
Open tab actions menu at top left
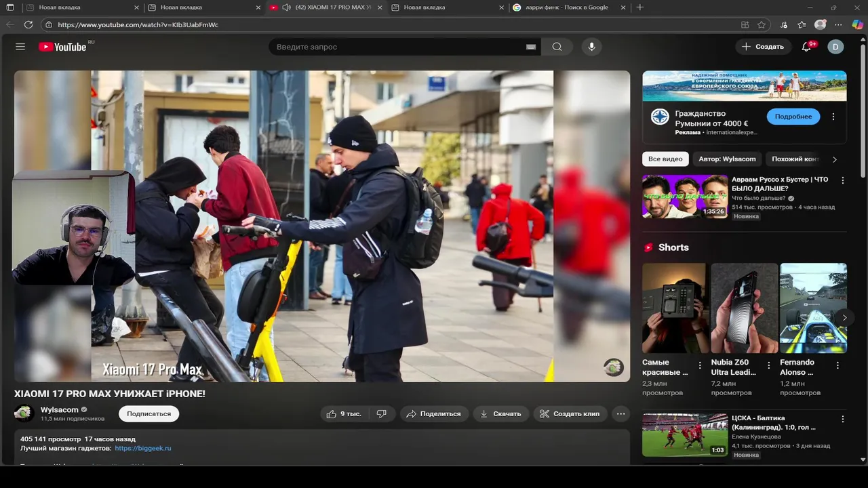pos(9,7)
